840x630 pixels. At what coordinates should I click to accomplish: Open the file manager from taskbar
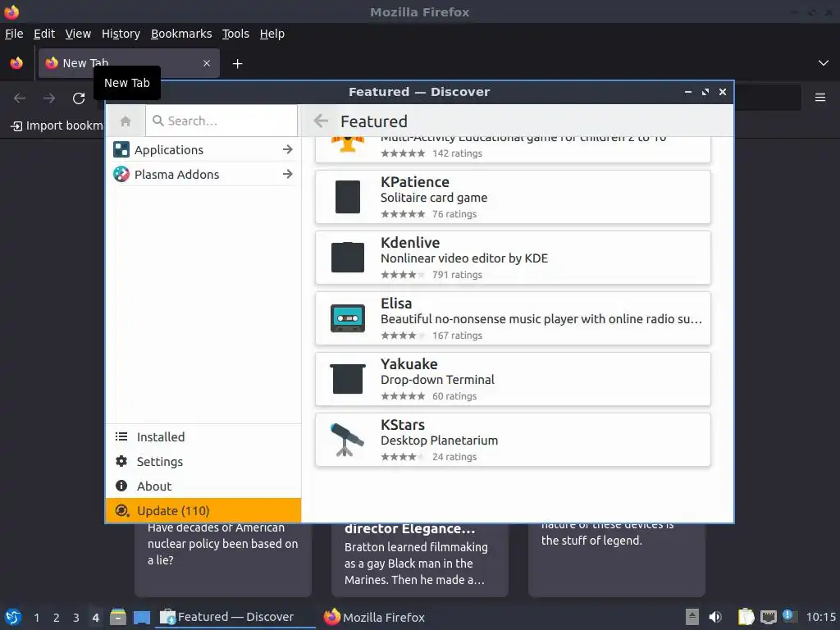click(x=118, y=617)
